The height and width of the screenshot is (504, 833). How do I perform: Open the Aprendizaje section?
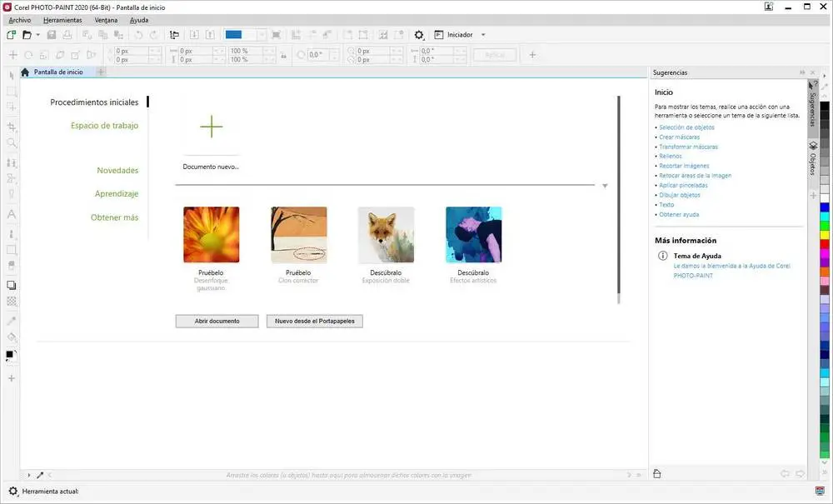pos(117,194)
